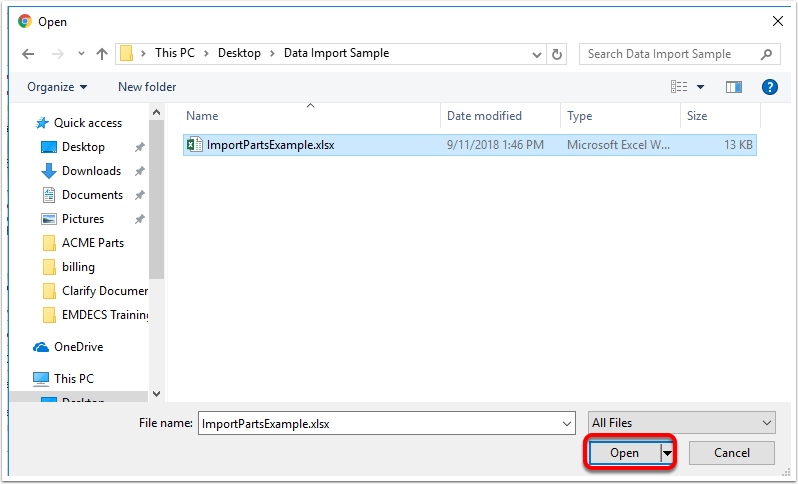Click the Quick access star icon
Viewport: 798px width, 484px height.
[x=41, y=123]
